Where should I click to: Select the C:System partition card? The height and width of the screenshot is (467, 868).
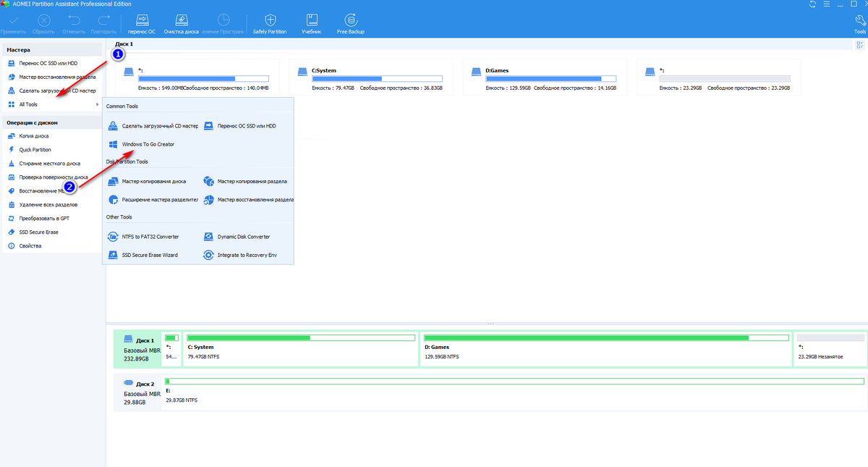pyautogui.click(x=370, y=77)
